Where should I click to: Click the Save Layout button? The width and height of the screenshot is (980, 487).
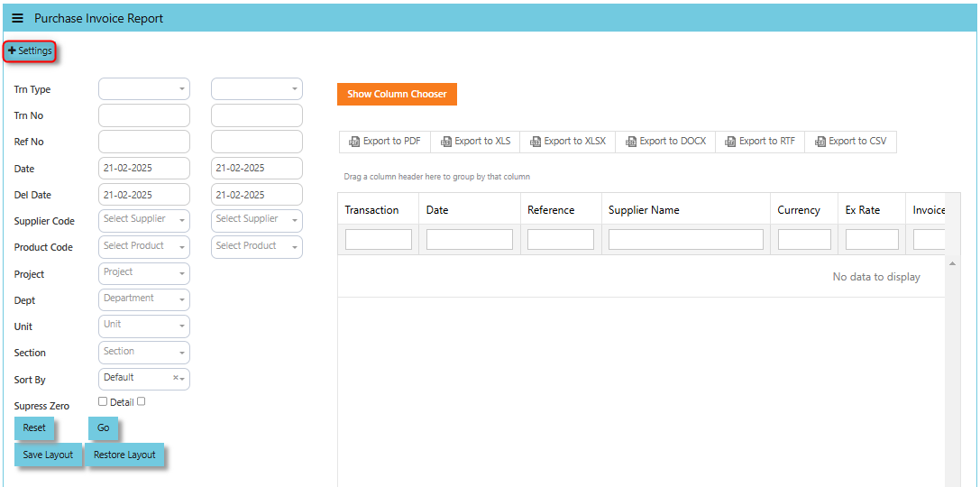pyautogui.click(x=48, y=455)
